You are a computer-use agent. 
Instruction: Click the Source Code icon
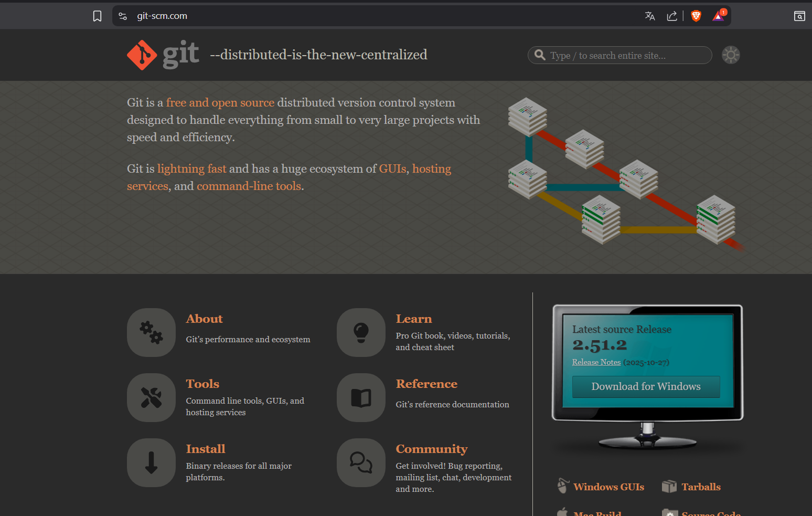[x=670, y=513]
